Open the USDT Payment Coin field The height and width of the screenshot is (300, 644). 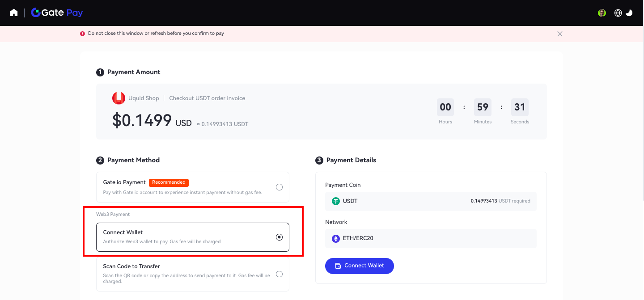pyautogui.click(x=431, y=201)
